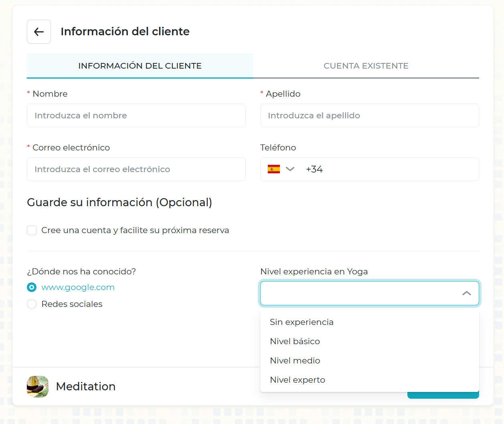The image size is (504, 424).
Task: Select Nivel experto option
Action: [297, 380]
